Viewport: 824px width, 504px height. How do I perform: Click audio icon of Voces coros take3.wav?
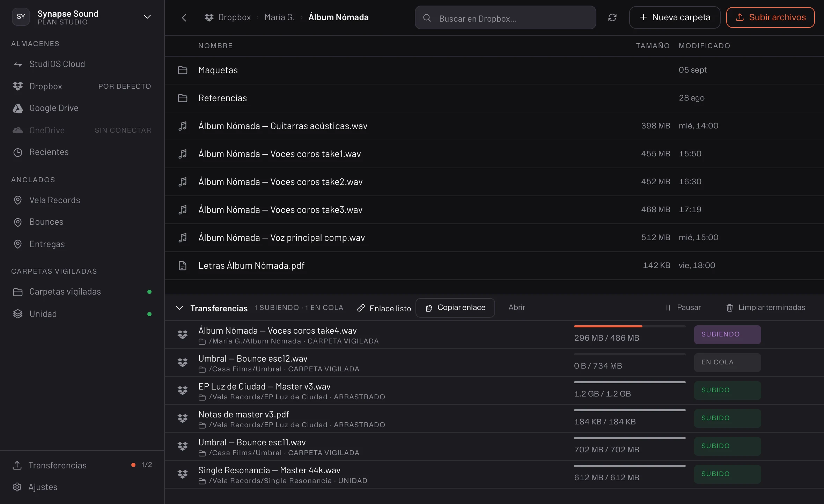pyautogui.click(x=183, y=210)
